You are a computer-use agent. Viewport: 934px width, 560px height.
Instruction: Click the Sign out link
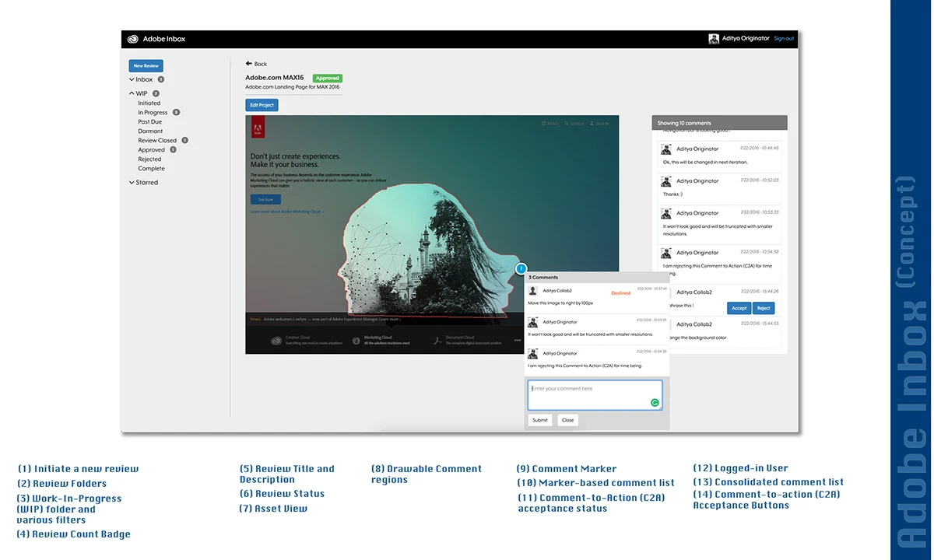[x=784, y=39]
